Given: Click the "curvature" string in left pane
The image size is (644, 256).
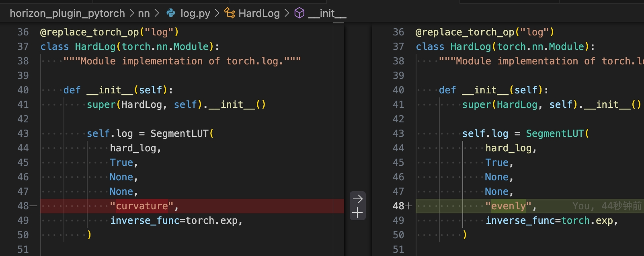Looking at the screenshot, I should click(142, 206).
